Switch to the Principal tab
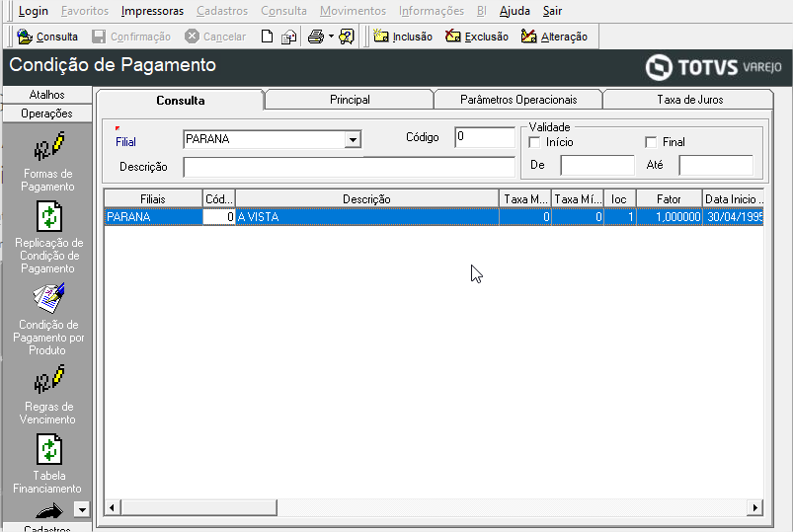 tap(350, 100)
